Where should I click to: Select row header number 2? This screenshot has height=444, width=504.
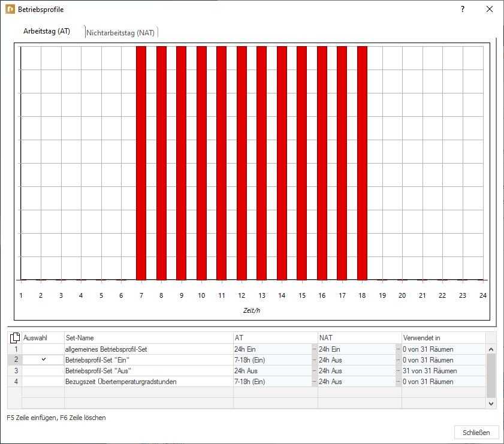[16, 360]
